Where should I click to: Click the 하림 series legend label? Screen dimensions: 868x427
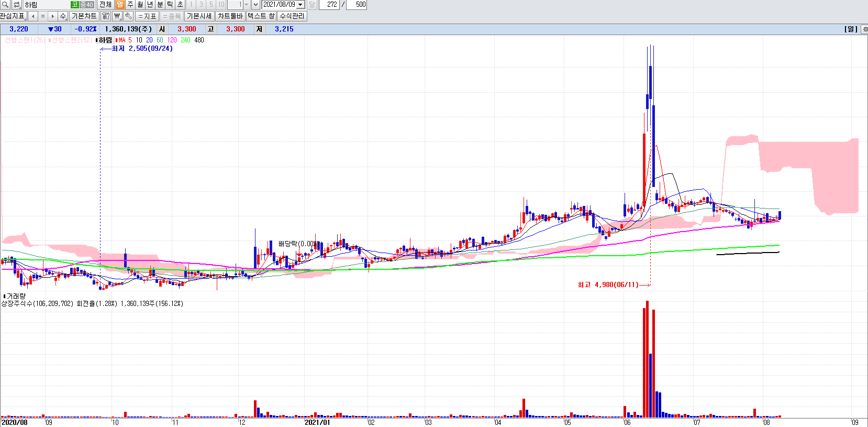105,40
